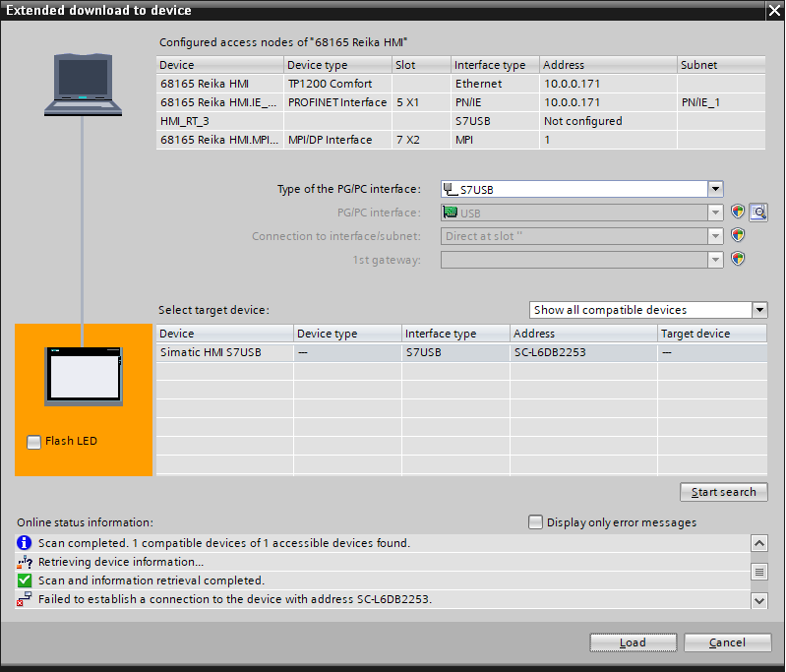
Task: Click the PROFINET Interface cell
Action: coord(337,102)
